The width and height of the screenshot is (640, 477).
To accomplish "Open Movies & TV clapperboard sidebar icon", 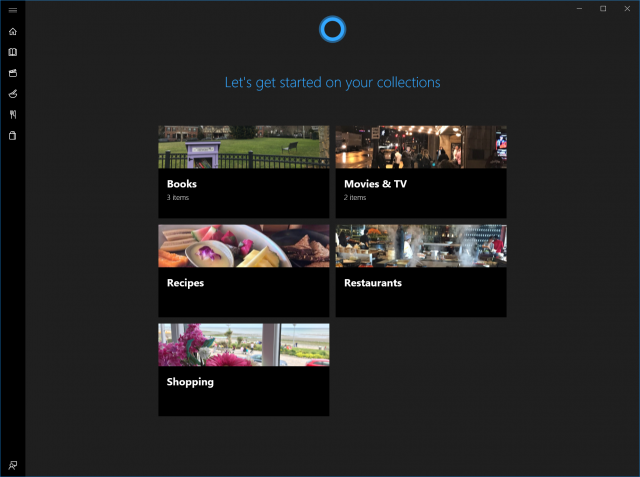I will (12, 73).
